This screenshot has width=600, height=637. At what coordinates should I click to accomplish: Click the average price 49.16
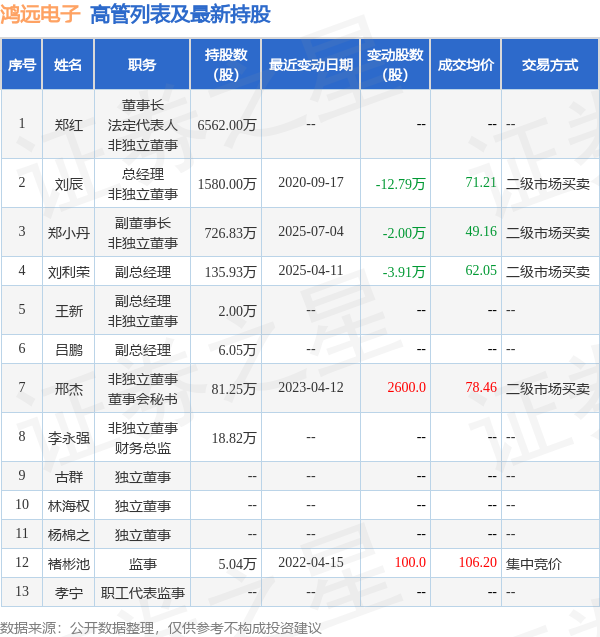tap(481, 231)
